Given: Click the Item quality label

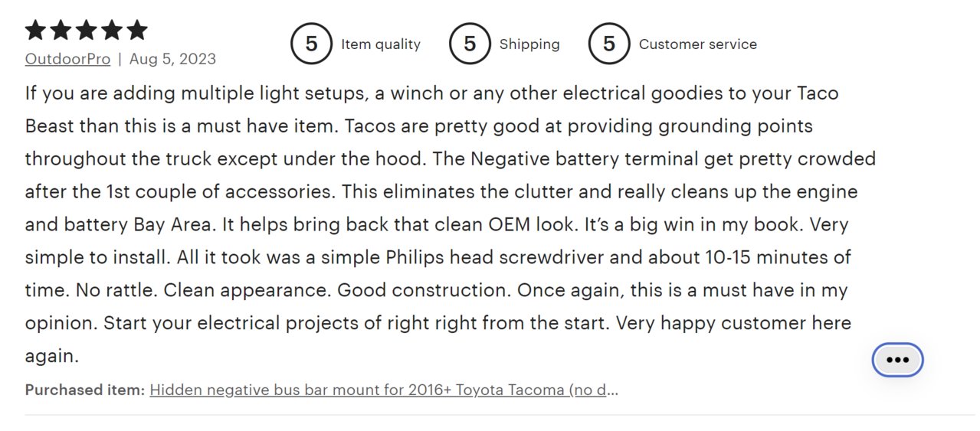Looking at the screenshot, I should [x=381, y=44].
